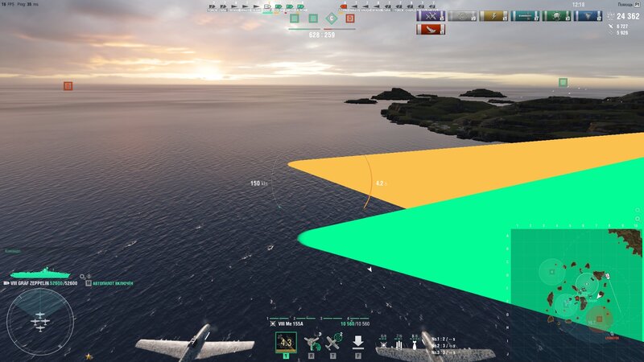This screenshot has width=644, height=362.
Task: Click the gray ribbon showing x9
Action: tap(462, 16)
